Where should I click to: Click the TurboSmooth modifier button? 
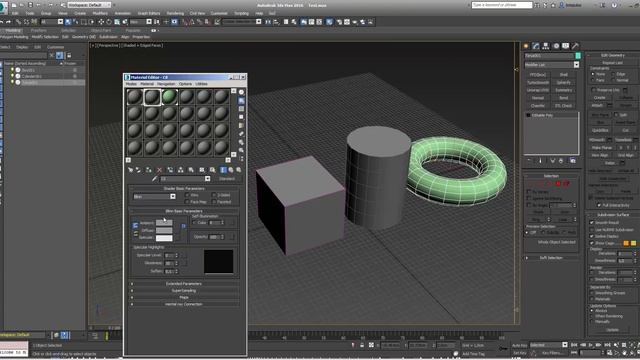pyautogui.click(x=538, y=82)
